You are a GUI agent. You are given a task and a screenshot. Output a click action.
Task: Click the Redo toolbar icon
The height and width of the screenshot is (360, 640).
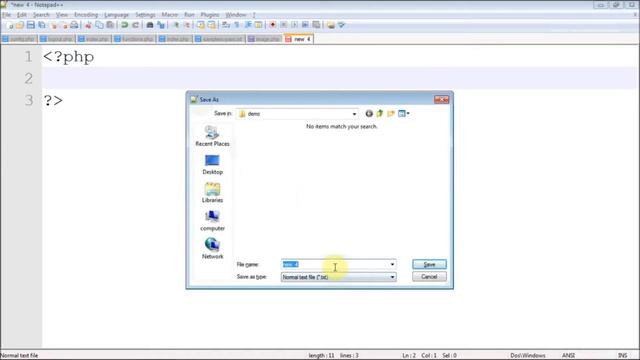tap(136, 25)
